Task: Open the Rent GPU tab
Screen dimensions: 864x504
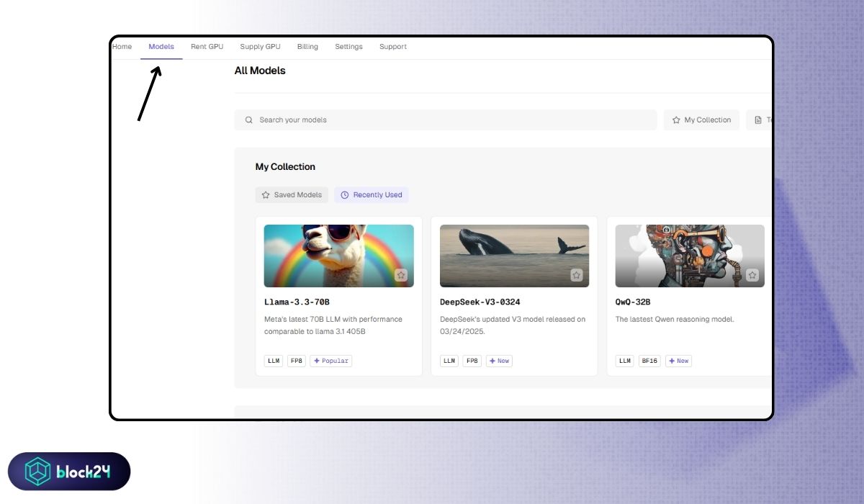Action: coord(207,47)
